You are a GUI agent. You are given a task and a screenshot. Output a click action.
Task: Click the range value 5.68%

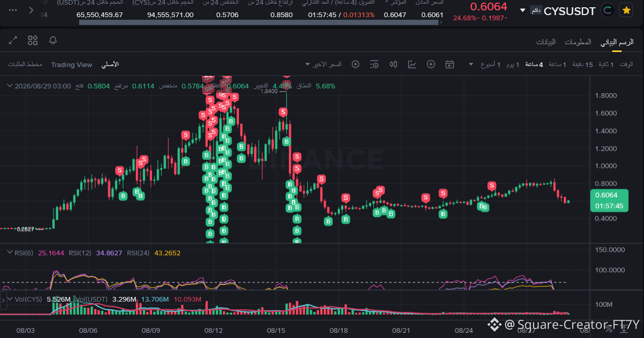click(325, 86)
